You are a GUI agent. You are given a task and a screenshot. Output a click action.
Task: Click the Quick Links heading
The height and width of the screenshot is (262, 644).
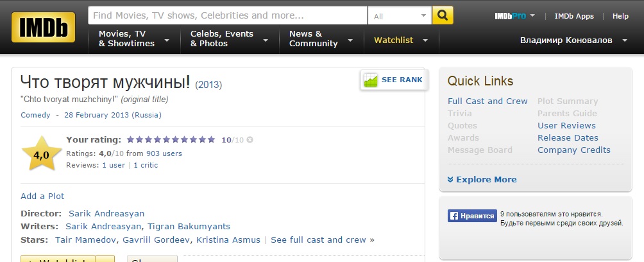(x=480, y=81)
